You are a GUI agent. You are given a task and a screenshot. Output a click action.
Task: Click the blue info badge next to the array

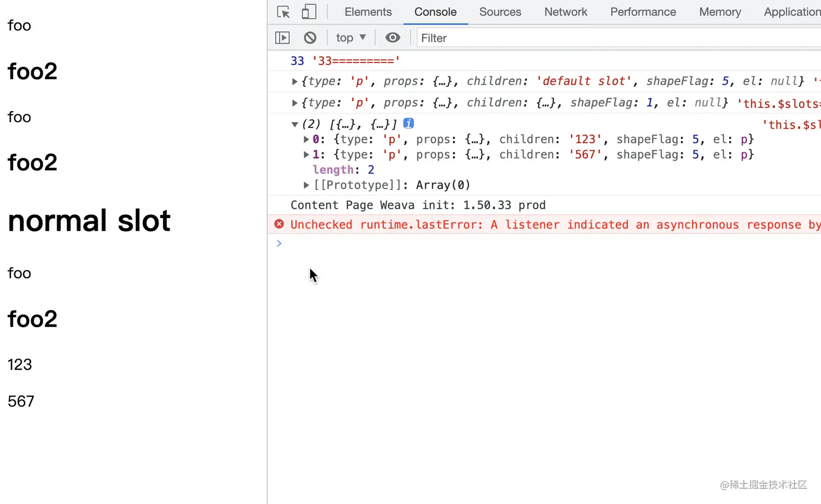pyautogui.click(x=408, y=123)
